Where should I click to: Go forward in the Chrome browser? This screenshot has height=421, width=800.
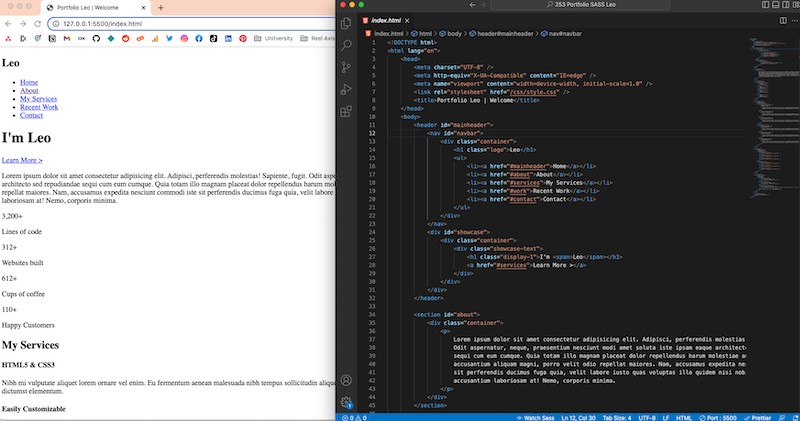[22, 23]
